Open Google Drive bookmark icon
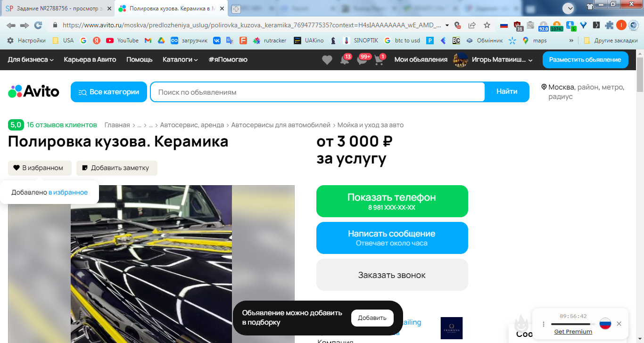The width and height of the screenshot is (644, 343). (x=161, y=41)
